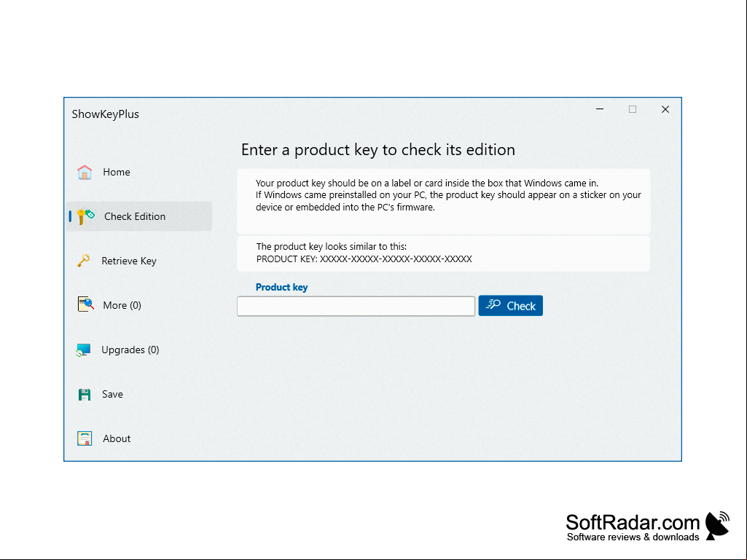Open the Home menu item
747x560 pixels.
coord(117,172)
